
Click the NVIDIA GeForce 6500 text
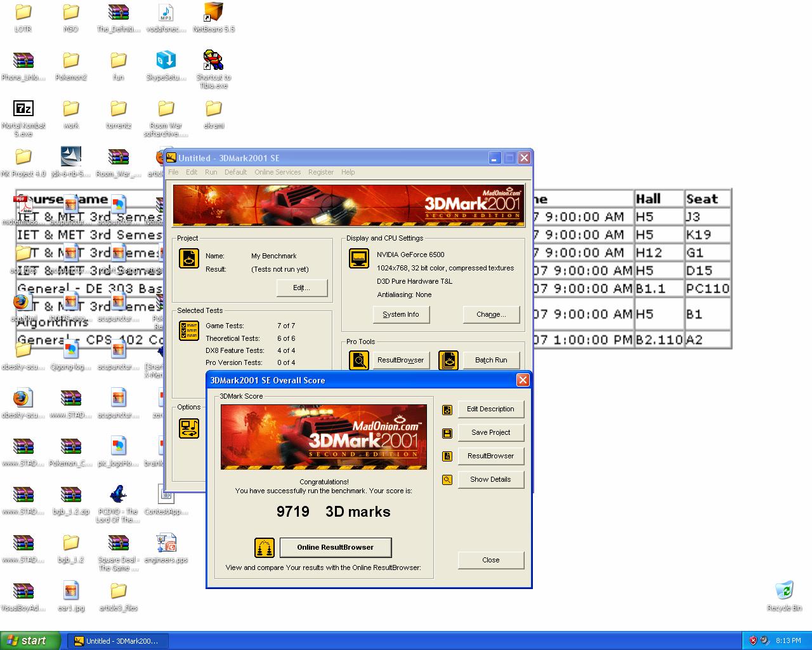point(410,255)
